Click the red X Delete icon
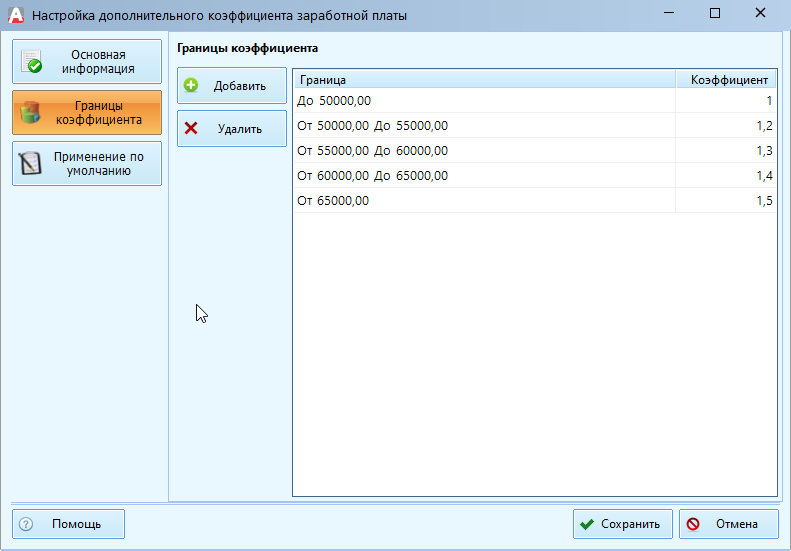 point(192,129)
